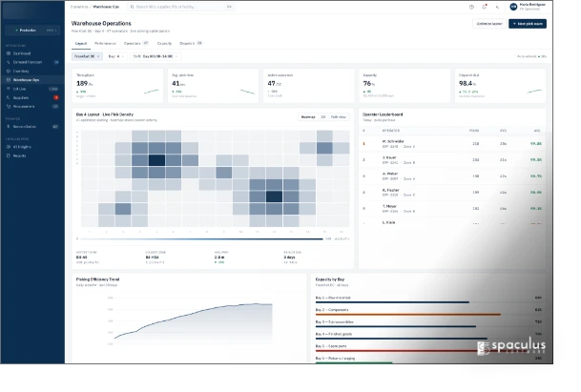
Task: Open AI Insights via its sidebar icon
Action: point(9,147)
